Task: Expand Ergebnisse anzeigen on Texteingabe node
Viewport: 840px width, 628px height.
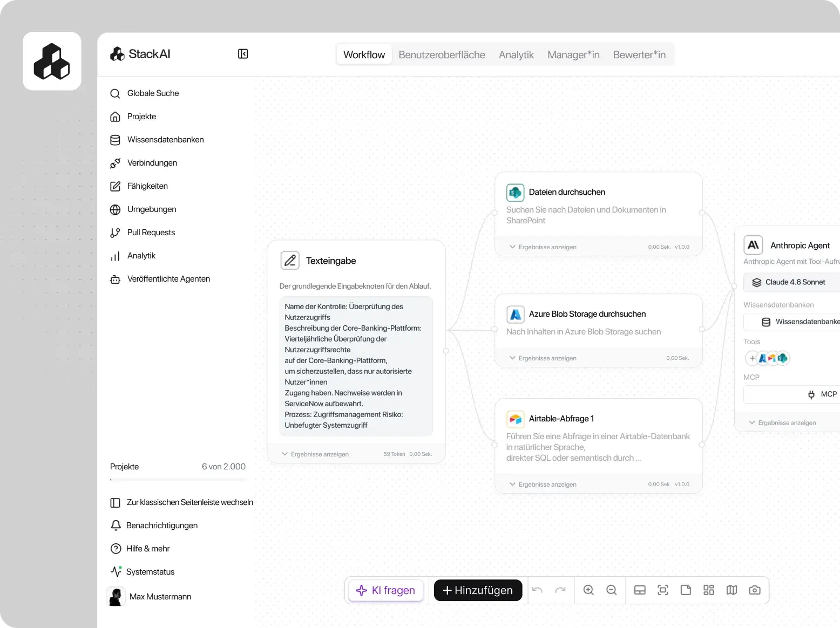Action: click(315, 454)
